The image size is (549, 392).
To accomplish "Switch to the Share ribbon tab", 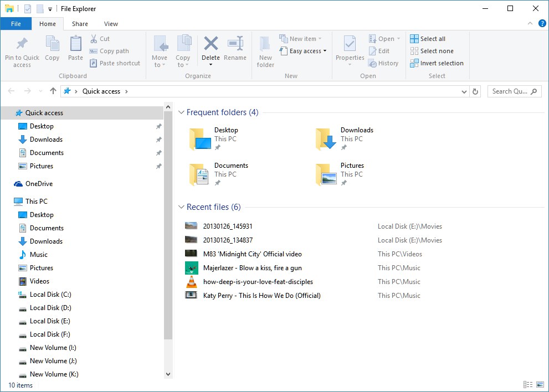I will pos(80,24).
